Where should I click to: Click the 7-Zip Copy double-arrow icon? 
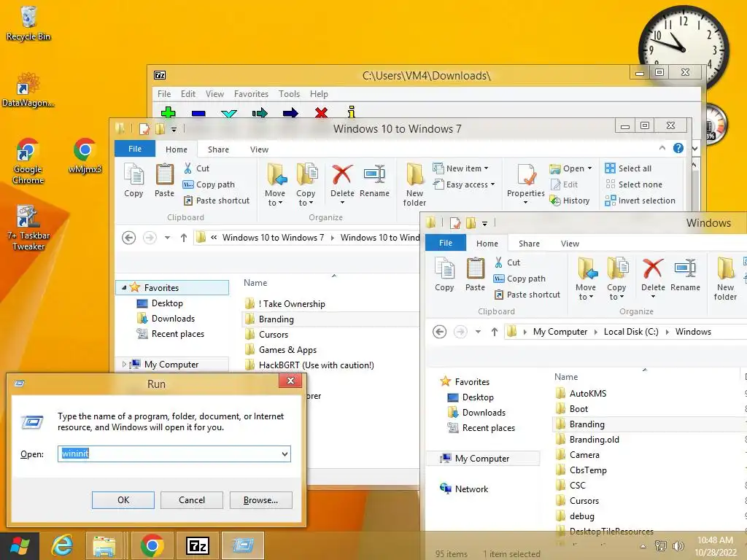tap(260, 113)
